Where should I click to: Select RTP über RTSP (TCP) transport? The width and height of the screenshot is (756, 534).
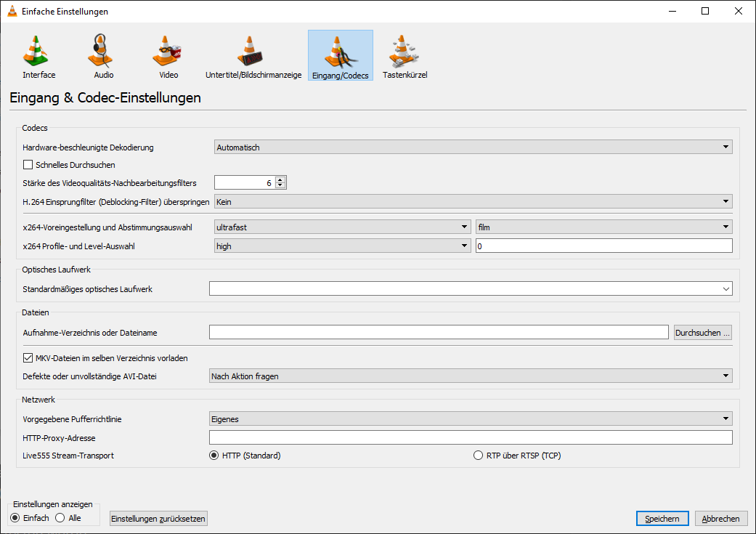click(478, 455)
